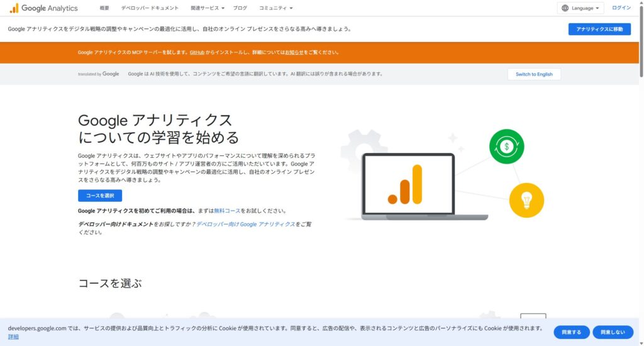This screenshot has width=644, height=346.
Task: Open デベロッパー ドキュメント nav item
Action: [150, 8]
